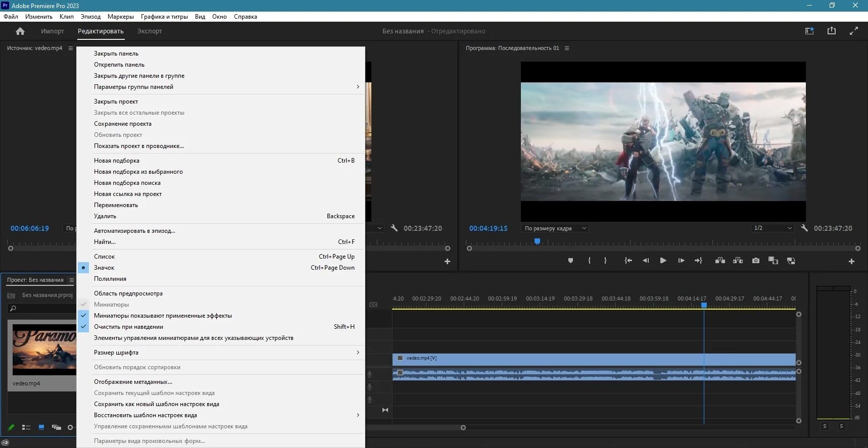Viewport: 868px width, 448px height.
Task: Click the Lift button icon
Action: [x=720, y=261]
